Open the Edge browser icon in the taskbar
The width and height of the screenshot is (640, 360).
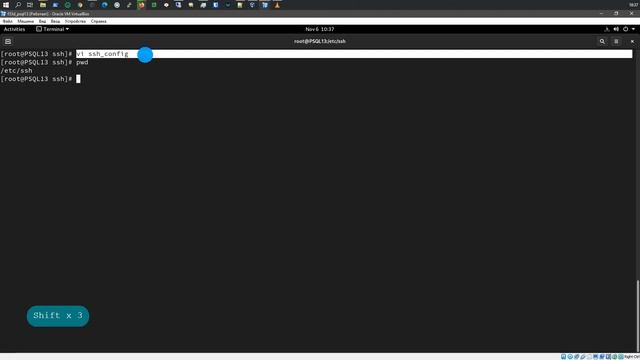point(104,5)
